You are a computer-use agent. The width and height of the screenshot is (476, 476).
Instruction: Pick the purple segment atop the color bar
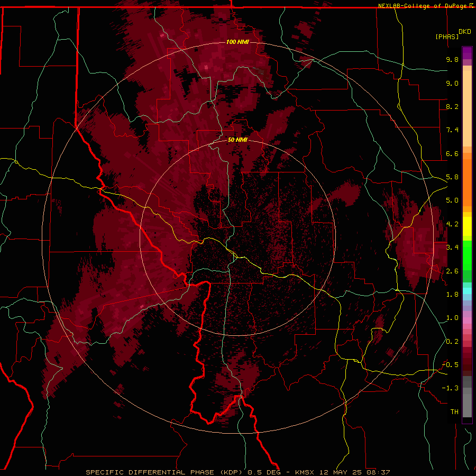pyautogui.click(x=467, y=53)
